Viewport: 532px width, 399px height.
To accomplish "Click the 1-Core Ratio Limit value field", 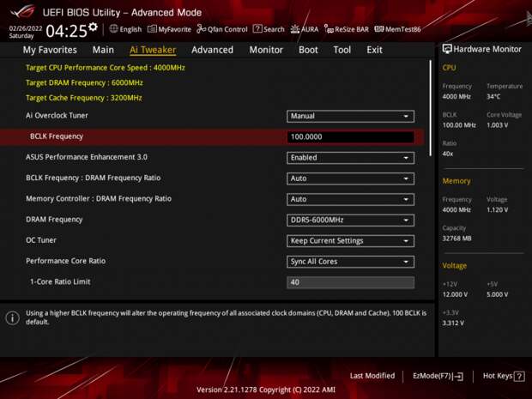I will (350, 282).
